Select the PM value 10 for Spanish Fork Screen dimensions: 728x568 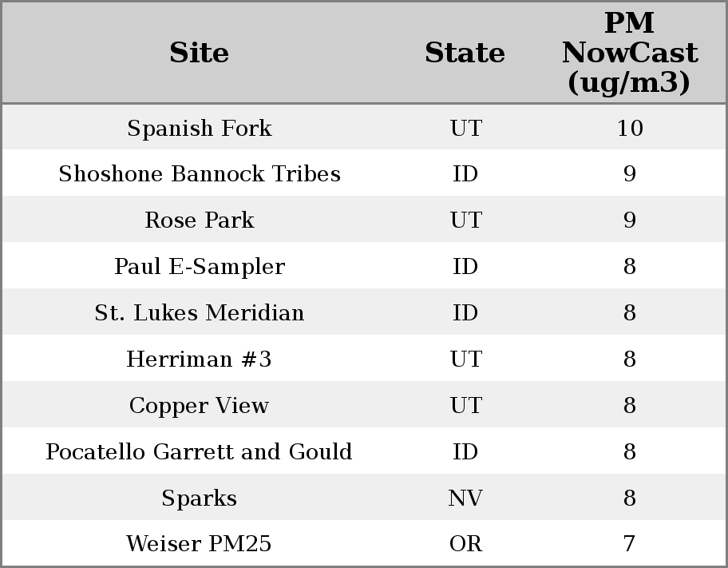coord(630,128)
